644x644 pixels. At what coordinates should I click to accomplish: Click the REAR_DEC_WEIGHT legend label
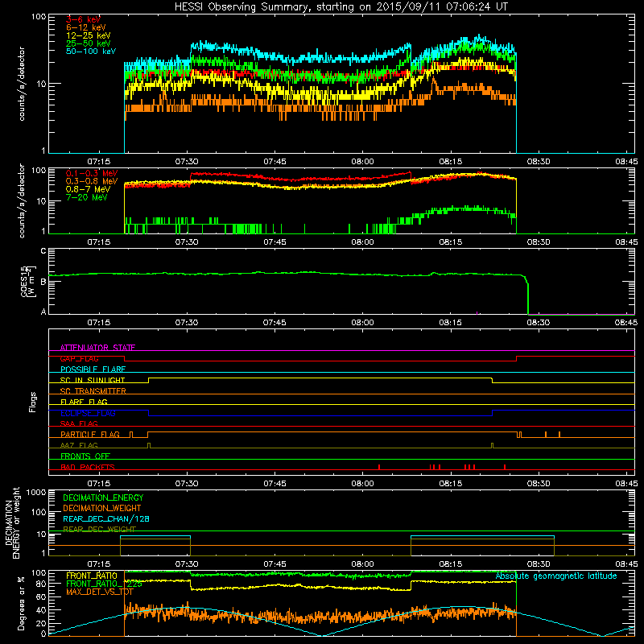tap(99, 529)
